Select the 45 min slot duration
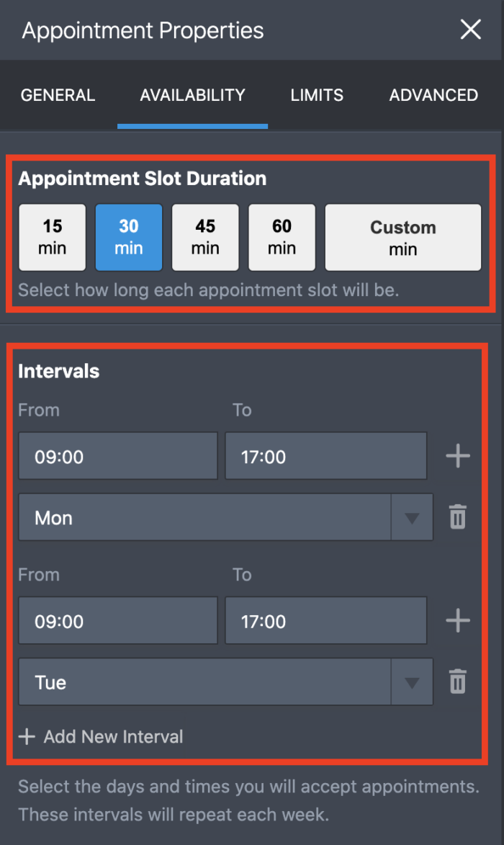This screenshot has width=504, height=845. point(205,237)
